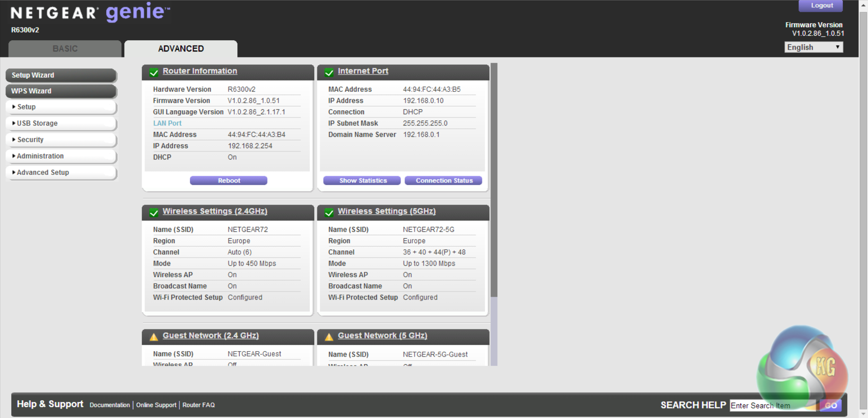Click the status check icon for Wireless Settings (5GHz)

click(x=329, y=212)
